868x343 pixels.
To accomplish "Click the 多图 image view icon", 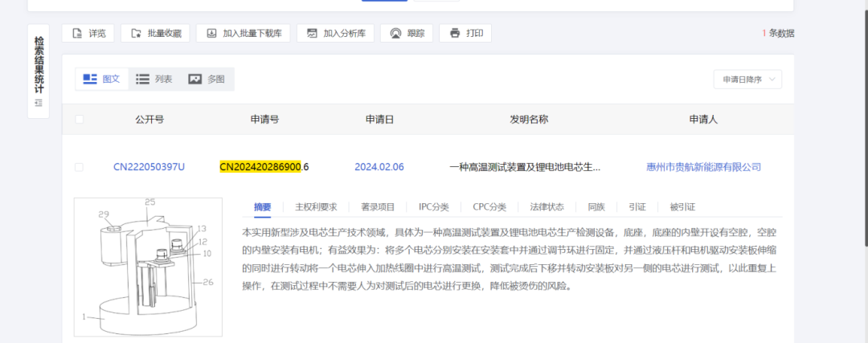I will [x=194, y=79].
